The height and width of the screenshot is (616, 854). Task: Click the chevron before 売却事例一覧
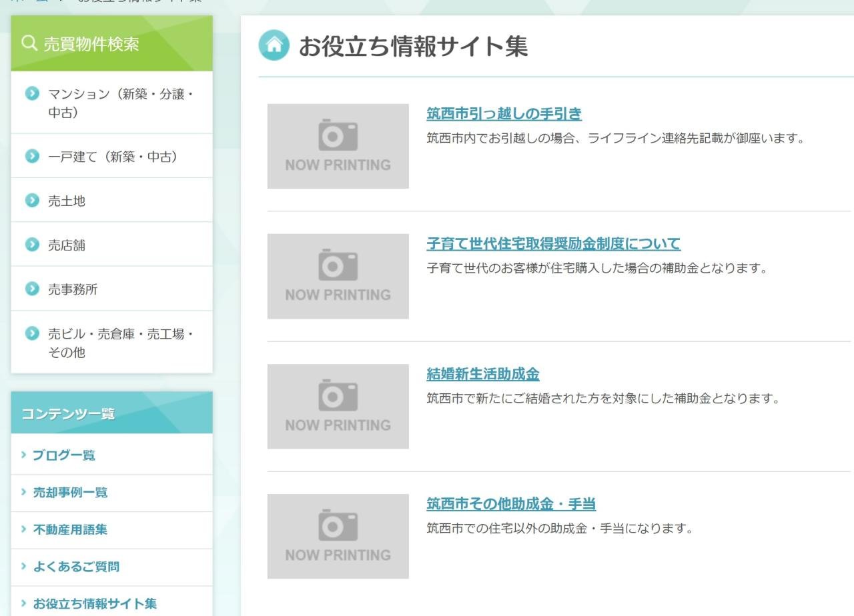tap(24, 492)
